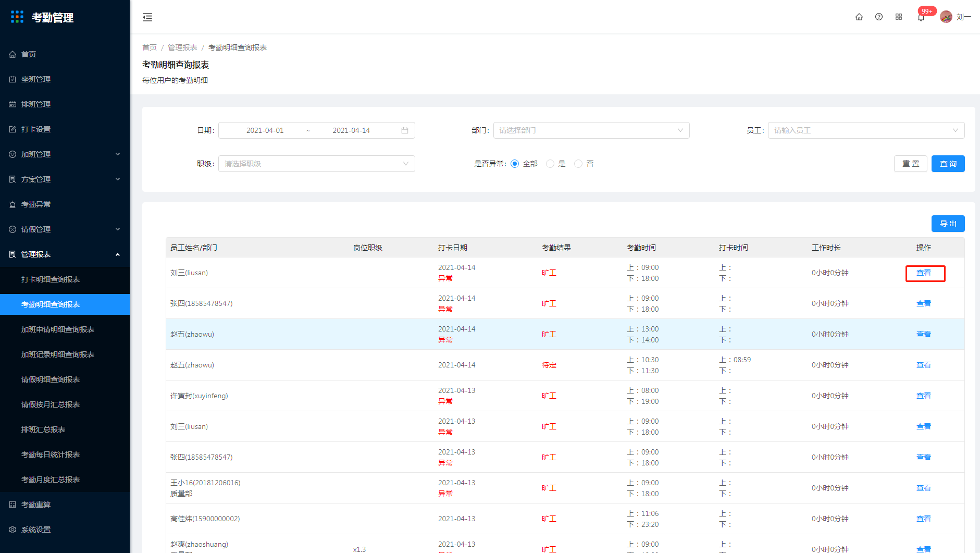Collapse the sidebar with the menu fold icon

(147, 17)
